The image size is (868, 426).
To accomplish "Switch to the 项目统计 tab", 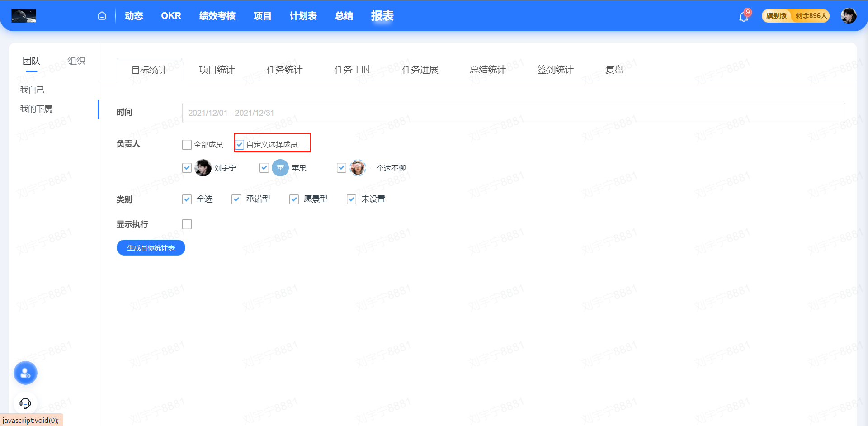I will [217, 70].
